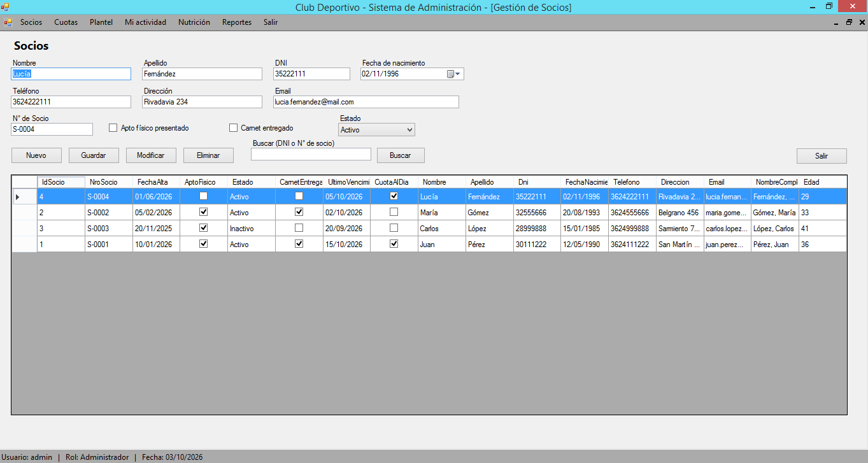This screenshot has width=868, height=463.
Task: Click the Guardar button
Action: [94, 155]
